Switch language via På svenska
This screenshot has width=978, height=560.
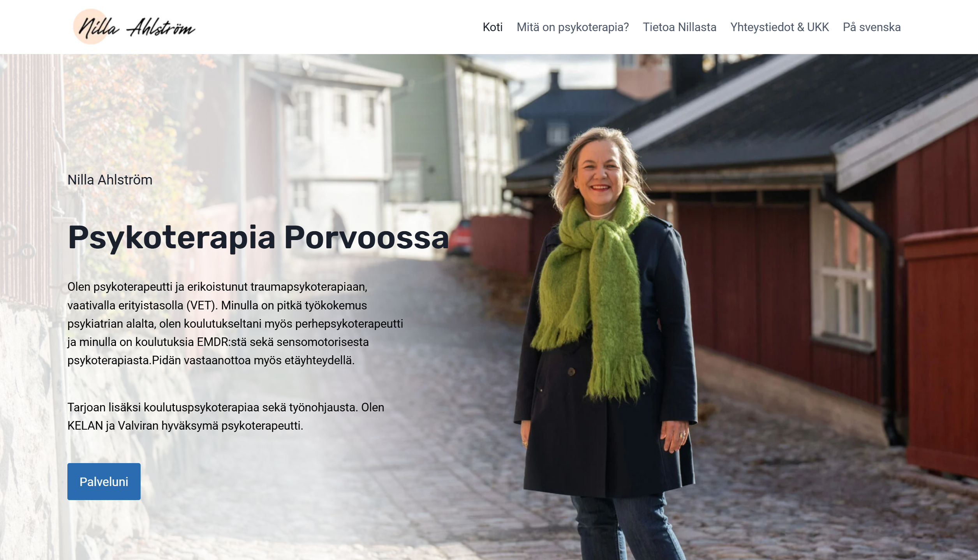coord(872,27)
